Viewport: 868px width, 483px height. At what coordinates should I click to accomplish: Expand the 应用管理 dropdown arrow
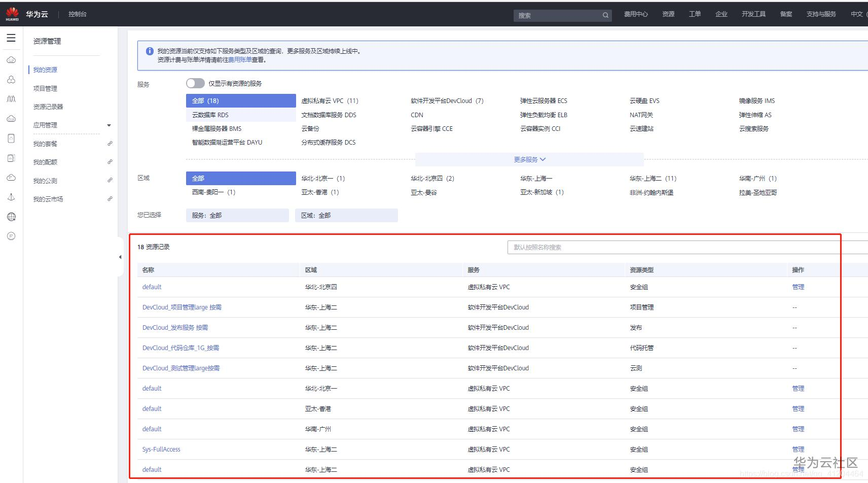pos(109,125)
